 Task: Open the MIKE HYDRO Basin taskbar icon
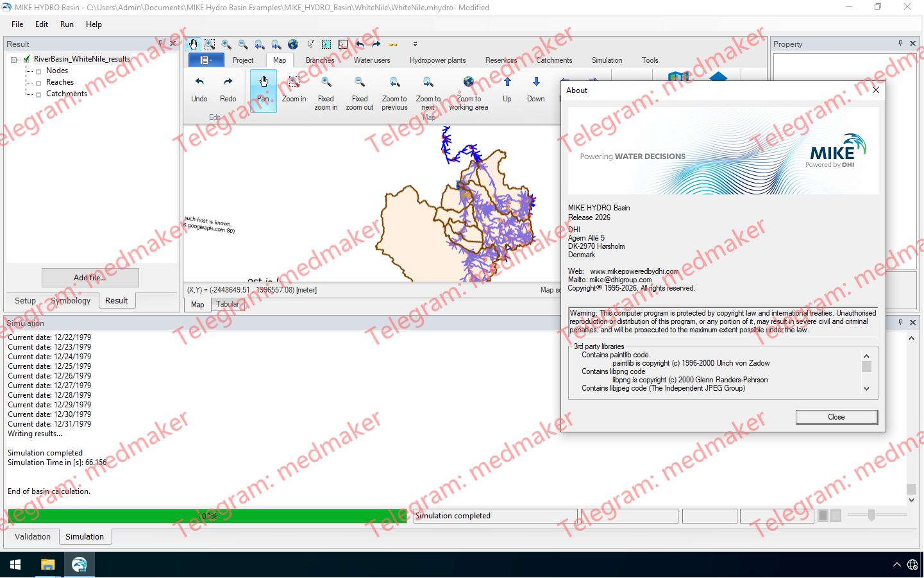pyautogui.click(x=78, y=565)
